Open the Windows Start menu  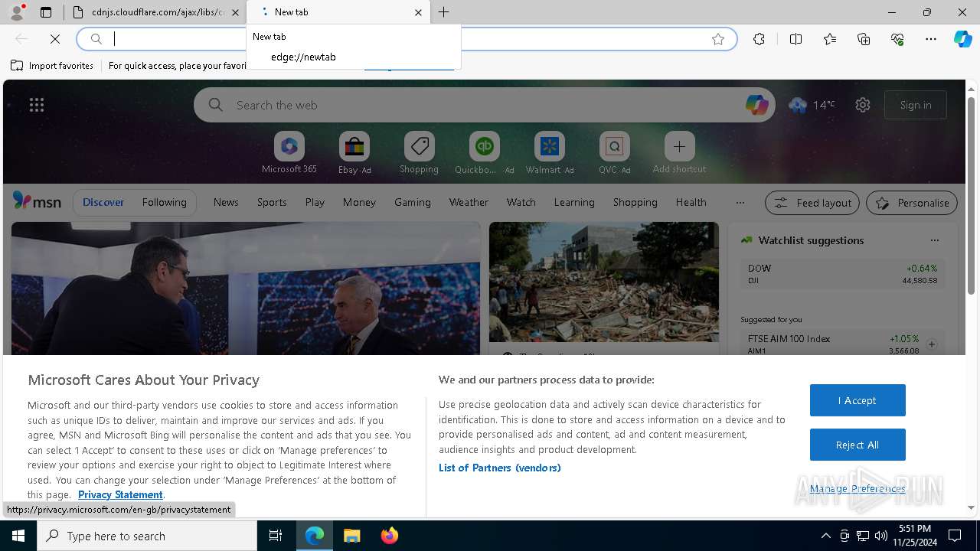[x=18, y=536]
